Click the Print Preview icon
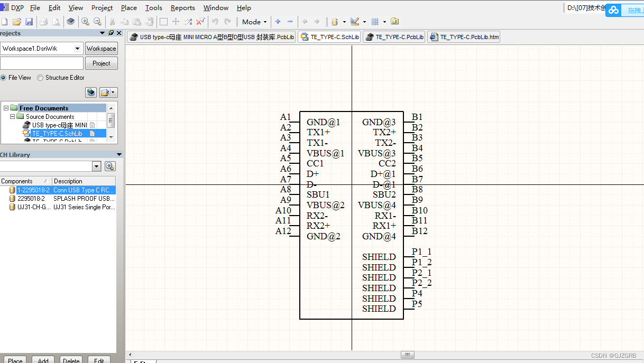 tap(56, 22)
